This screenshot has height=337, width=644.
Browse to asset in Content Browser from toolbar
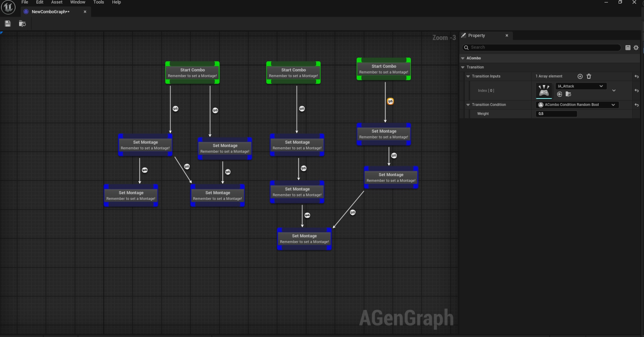pos(22,23)
